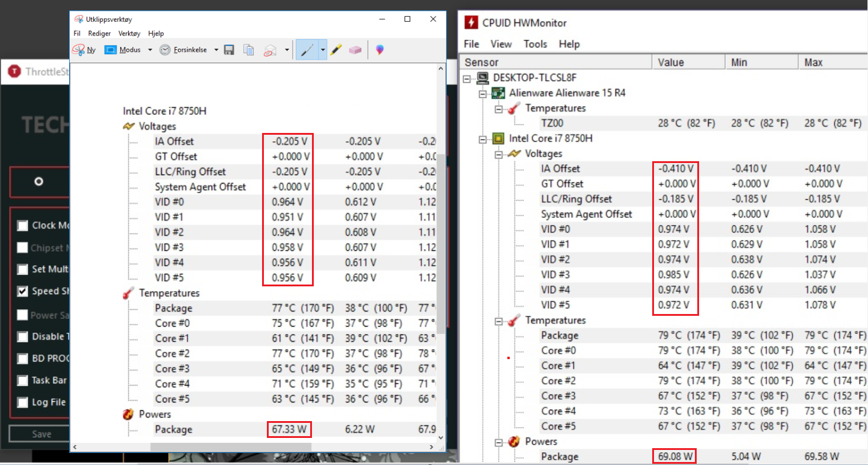The width and height of the screenshot is (868, 465).
Task: Toggle the Disable Turbo checkbox in ThrottleStop
Action: 23,337
